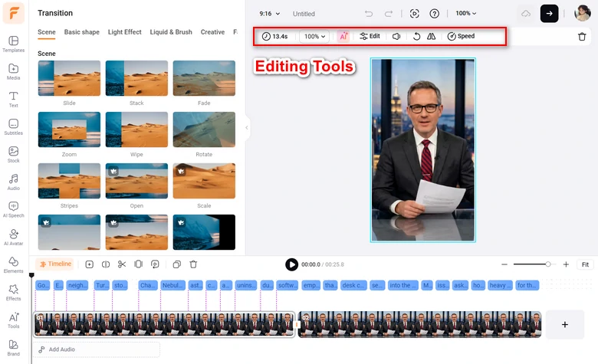Switch to the Liquid & Brush tab

pyautogui.click(x=171, y=32)
